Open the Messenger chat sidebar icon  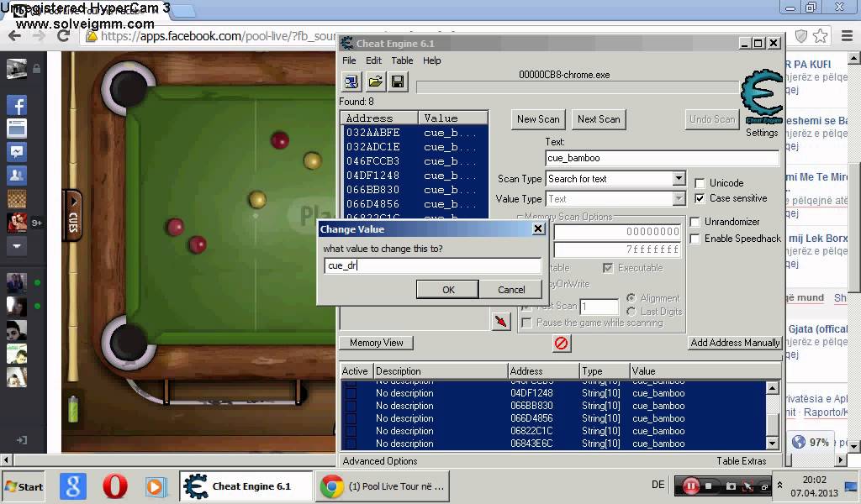(17, 152)
